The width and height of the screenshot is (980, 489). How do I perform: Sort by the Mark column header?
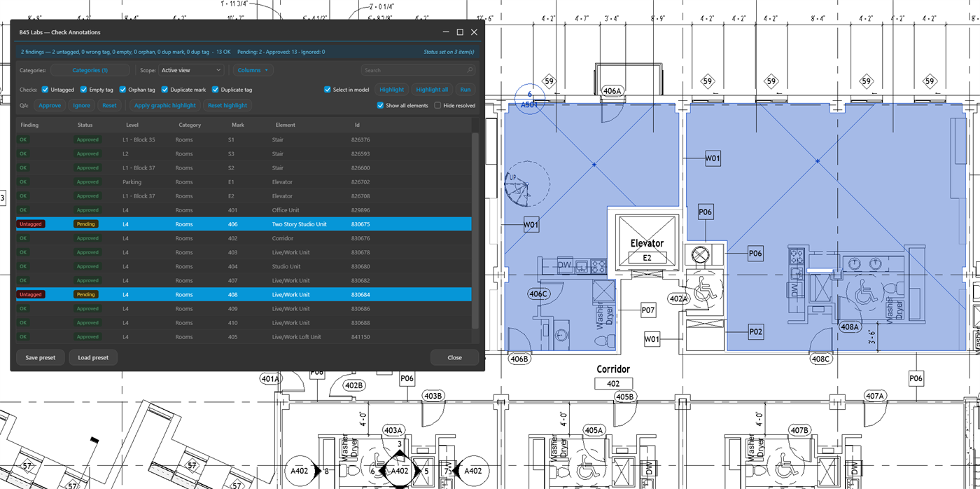click(238, 125)
